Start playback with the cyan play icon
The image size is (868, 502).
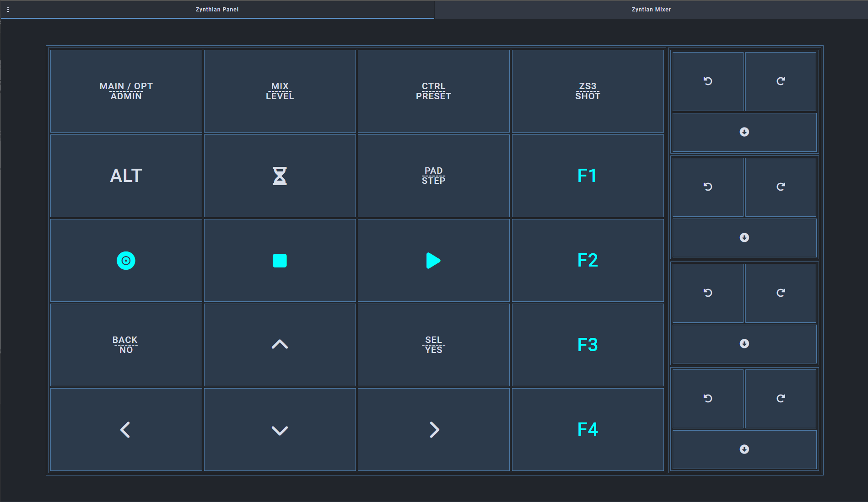pyautogui.click(x=434, y=260)
